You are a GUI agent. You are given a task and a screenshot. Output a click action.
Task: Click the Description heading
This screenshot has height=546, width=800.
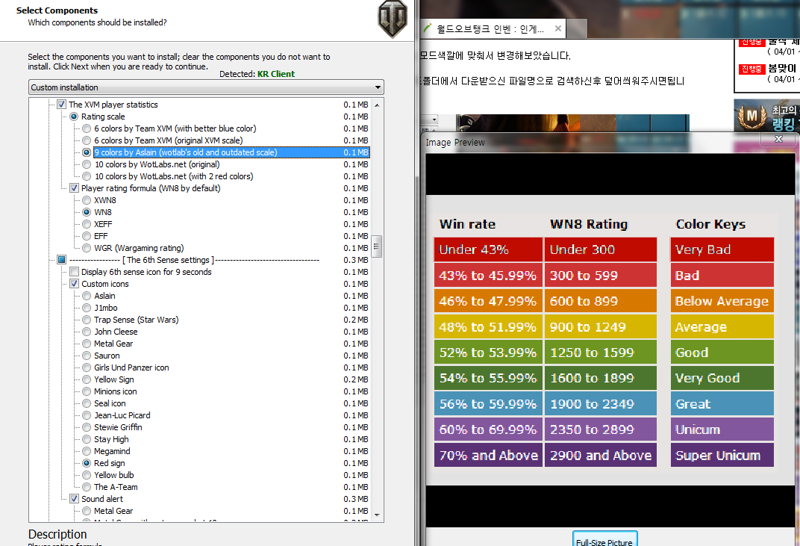pyautogui.click(x=57, y=534)
